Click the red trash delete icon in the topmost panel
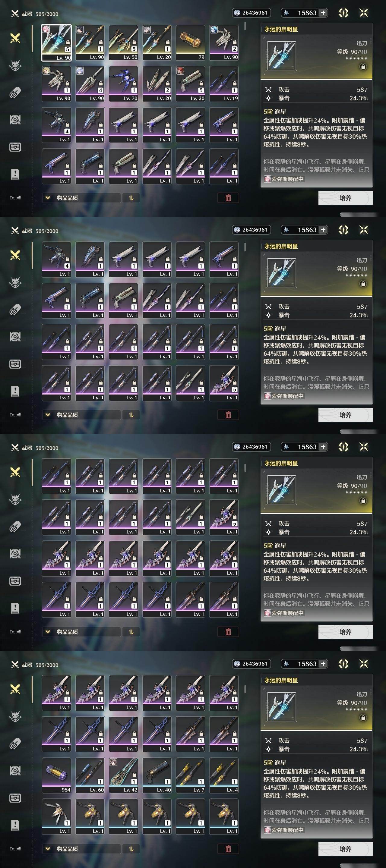The width and height of the screenshot is (386, 868). click(228, 198)
